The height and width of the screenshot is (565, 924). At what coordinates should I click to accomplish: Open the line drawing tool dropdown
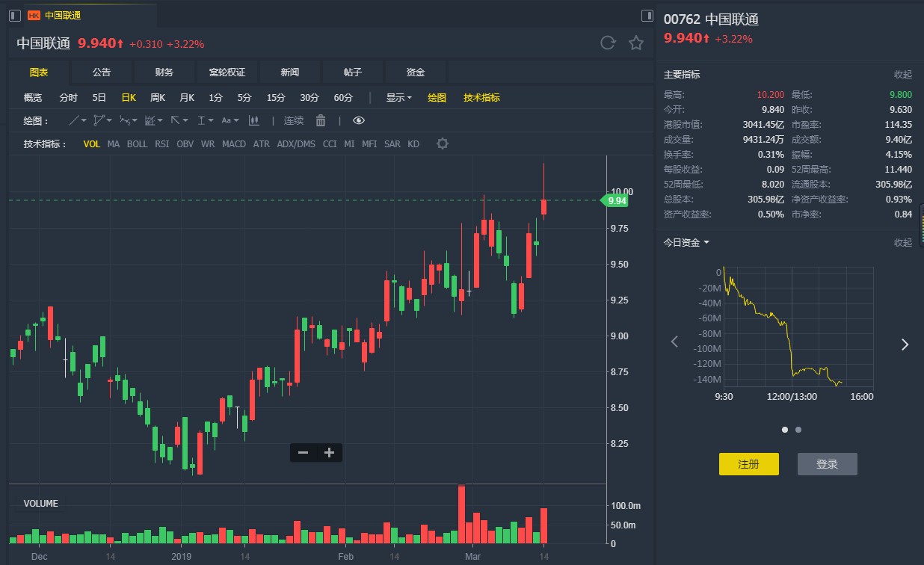click(x=78, y=120)
